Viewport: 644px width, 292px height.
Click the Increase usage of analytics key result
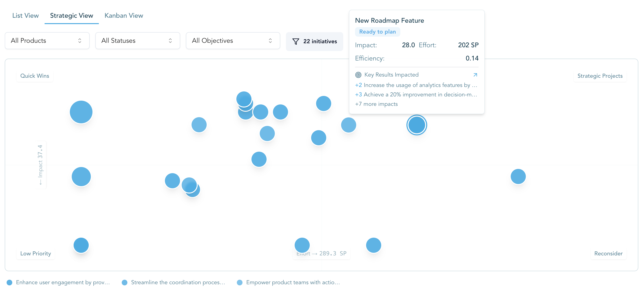(416, 85)
